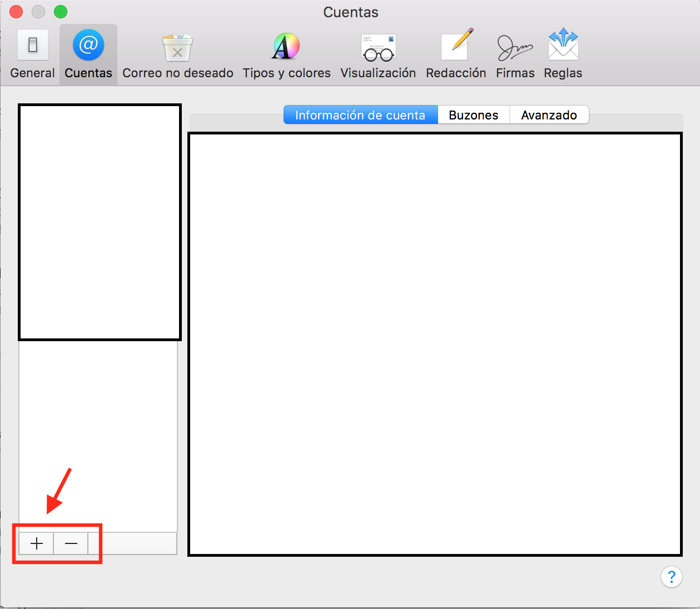Zoom the window with green button
Image resolution: width=700 pixels, height=609 pixels.
[61, 12]
